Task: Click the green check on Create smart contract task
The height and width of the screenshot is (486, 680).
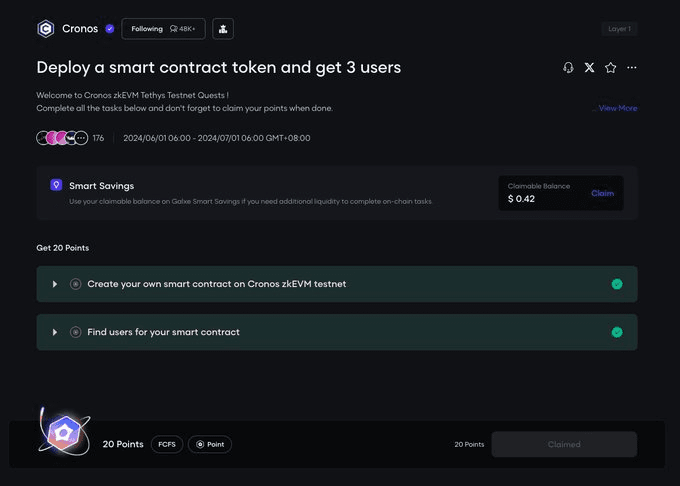Action: point(617,284)
